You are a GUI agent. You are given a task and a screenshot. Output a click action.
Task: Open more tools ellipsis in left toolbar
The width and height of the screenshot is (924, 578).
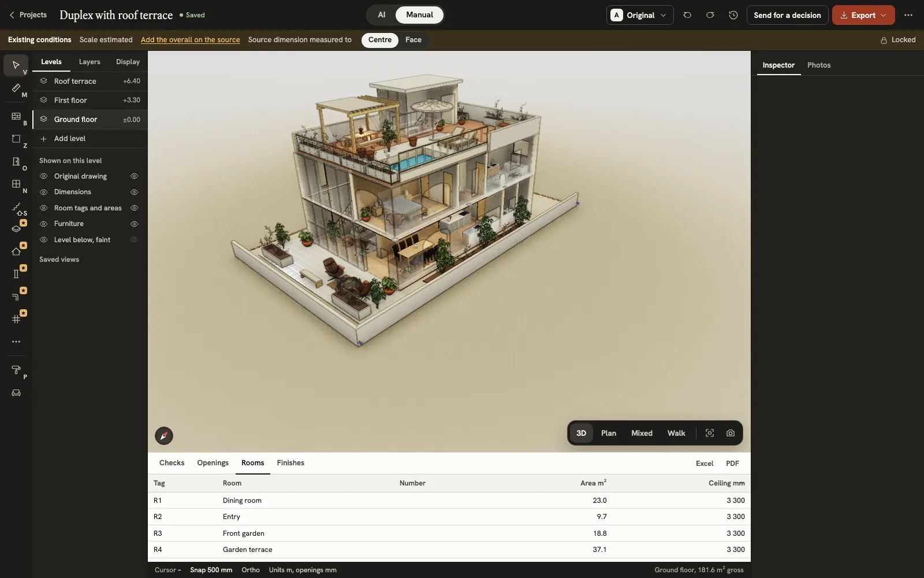click(16, 342)
